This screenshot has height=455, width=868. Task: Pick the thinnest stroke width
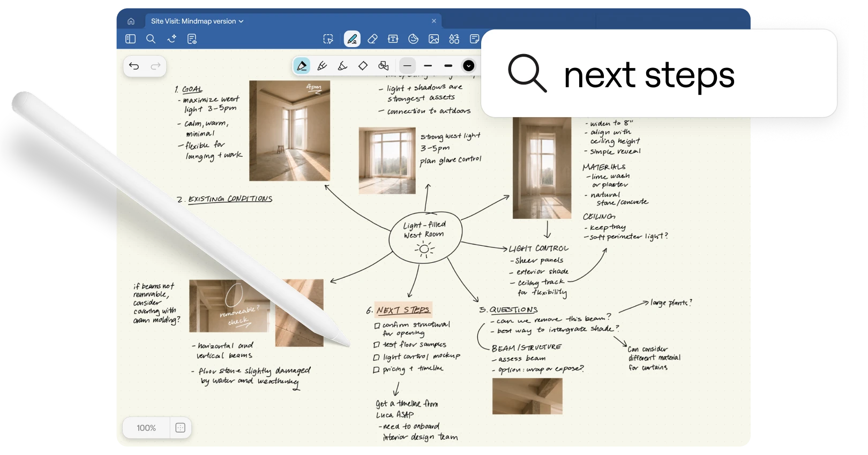[408, 66]
